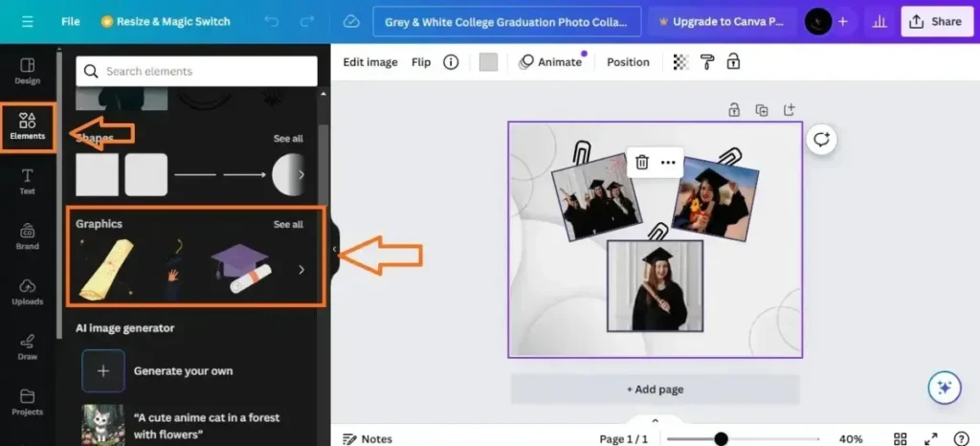The width and height of the screenshot is (980, 446).
Task: Click + Add page button
Action: click(x=655, y=390)
